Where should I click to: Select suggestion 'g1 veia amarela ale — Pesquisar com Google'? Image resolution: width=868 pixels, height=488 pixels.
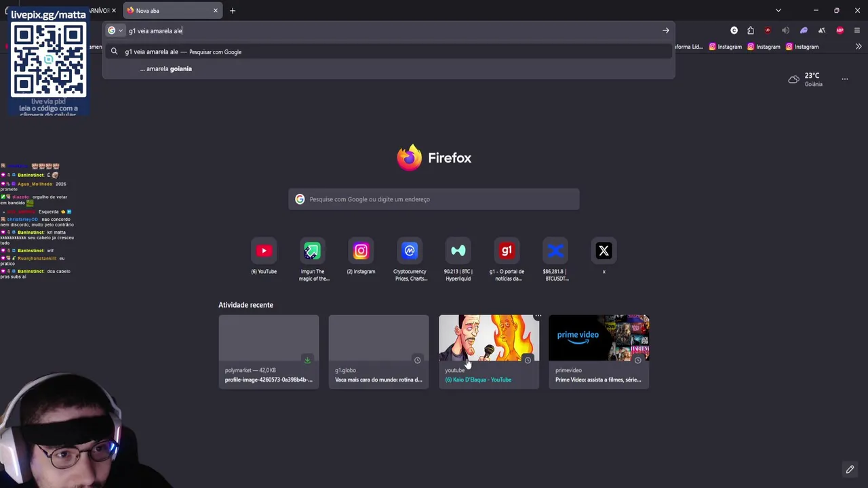389,52
